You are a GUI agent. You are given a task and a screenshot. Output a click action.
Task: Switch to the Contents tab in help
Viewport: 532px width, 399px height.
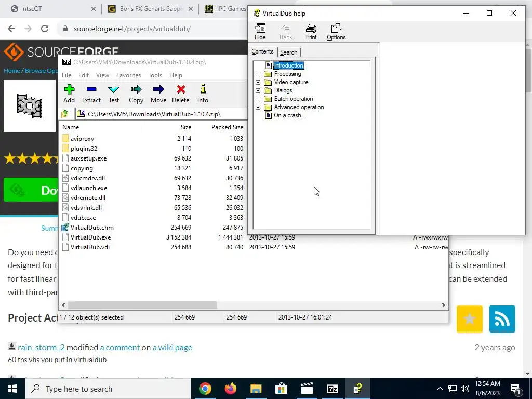click(x=262, y=51)
